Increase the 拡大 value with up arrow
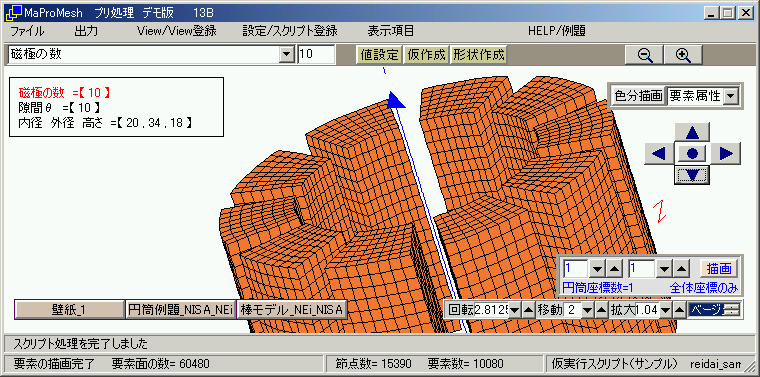 (x=680, y=310)
